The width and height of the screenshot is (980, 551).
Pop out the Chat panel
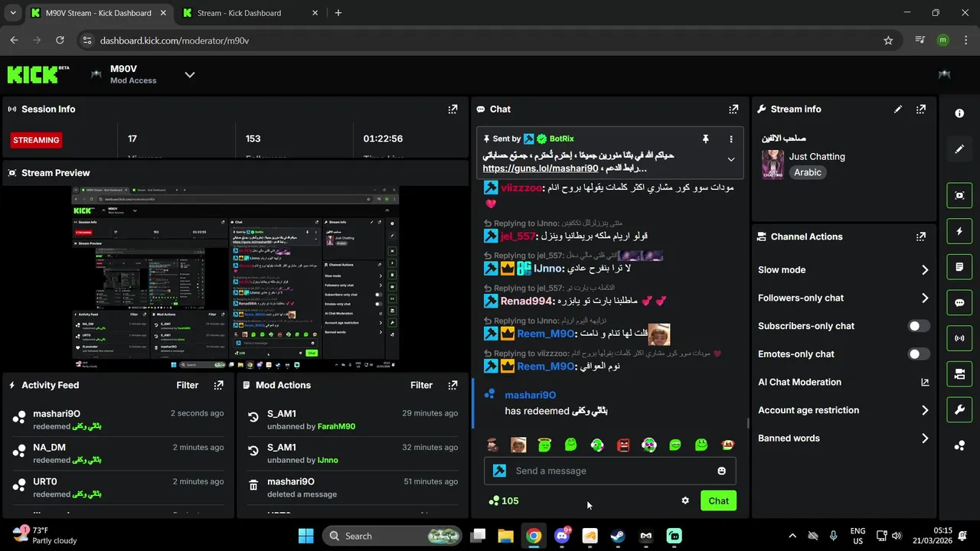tap(733, 109)
